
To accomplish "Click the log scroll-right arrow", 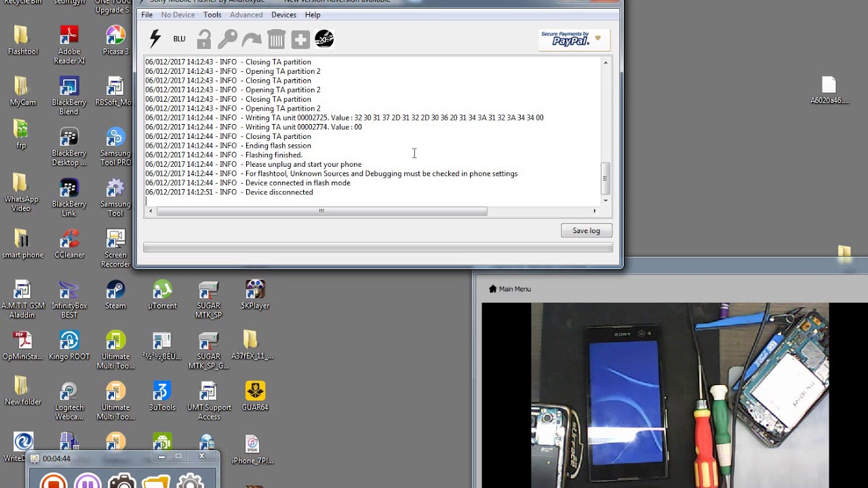I will pos(595,211).
